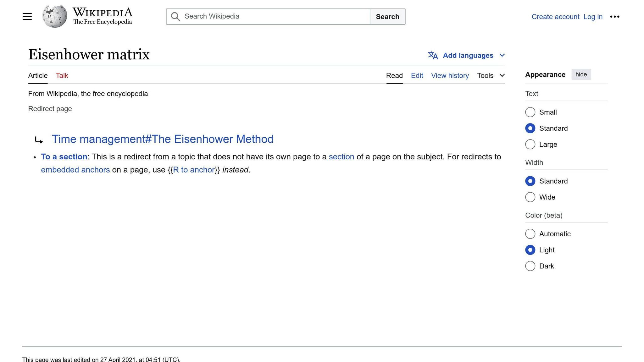The width and height of the screenshot is (644, 362).
Task: Open the View history tab
Action: 450,76
